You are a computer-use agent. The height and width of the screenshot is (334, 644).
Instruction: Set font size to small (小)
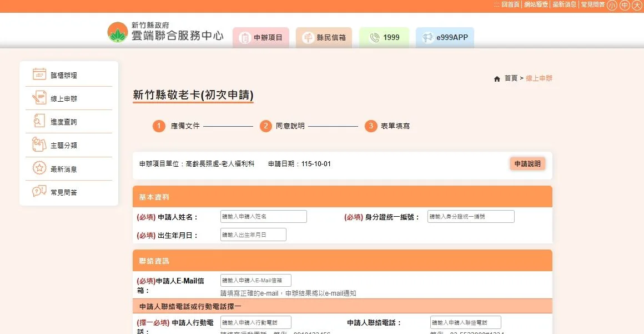pyautogui.click(x=612, y=5)
